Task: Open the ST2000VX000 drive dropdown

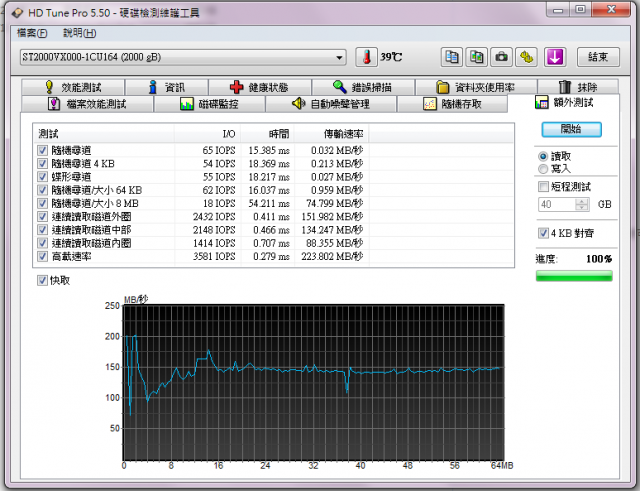Action: [x=339, y=58]
